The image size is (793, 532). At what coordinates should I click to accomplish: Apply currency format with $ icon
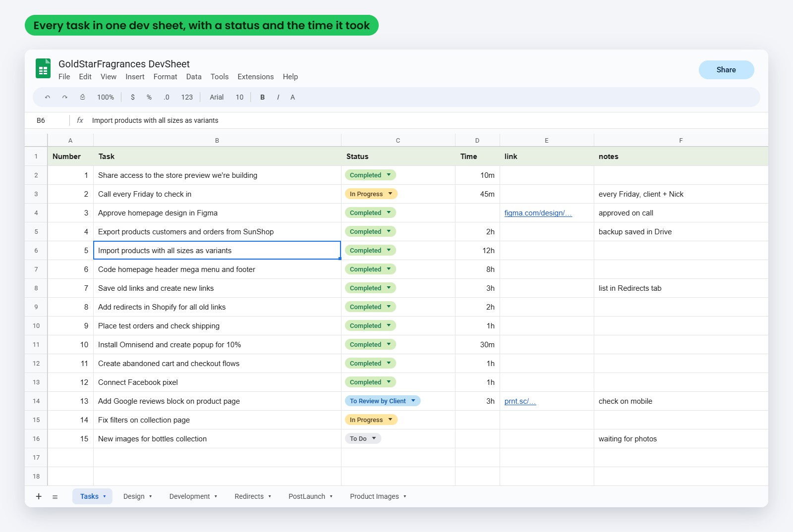(x=133, y=97)
